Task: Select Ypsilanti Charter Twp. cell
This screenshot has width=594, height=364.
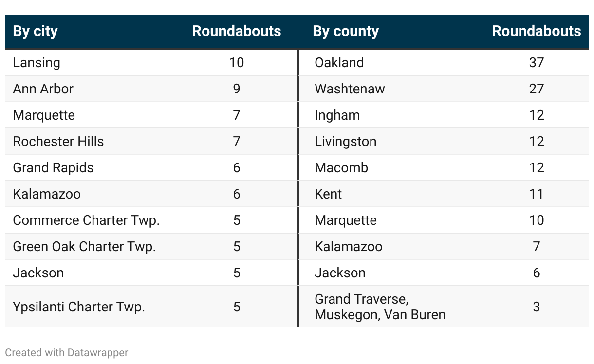Action: (x=79, y=307)
